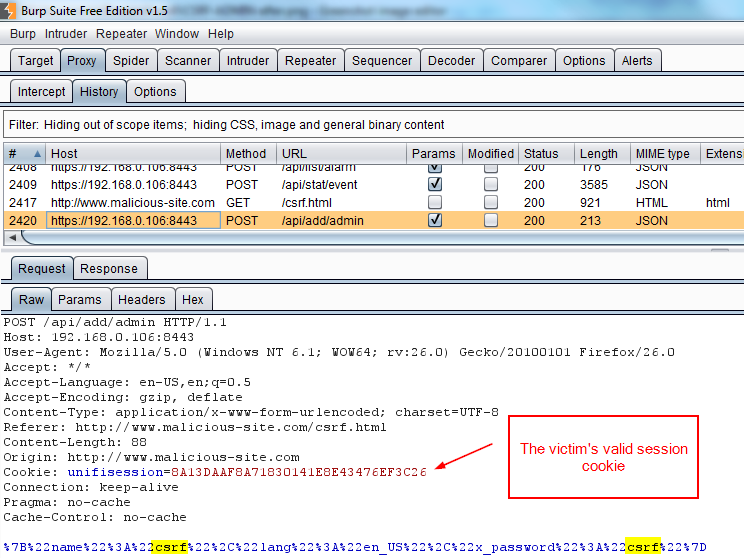Sort by Modified column header
The width and height of the screenshot is (744, 558).
(x=491, y=154)
